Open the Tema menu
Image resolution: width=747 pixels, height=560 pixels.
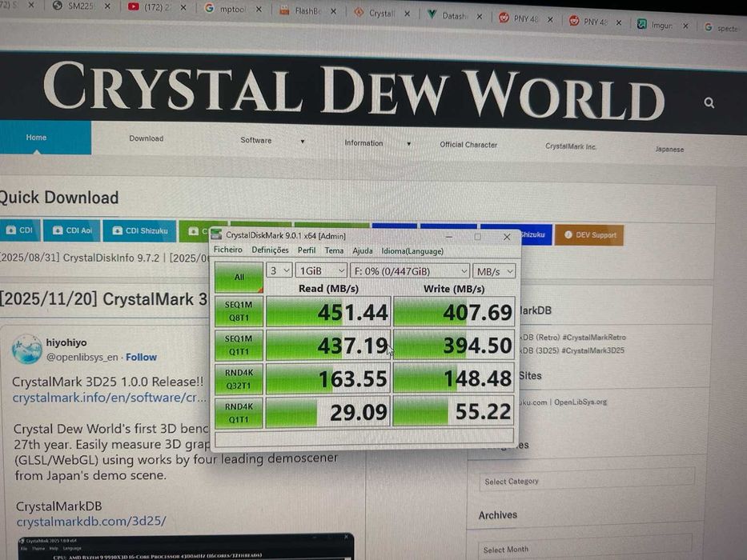pyautogui.click(x=334, y=250)
